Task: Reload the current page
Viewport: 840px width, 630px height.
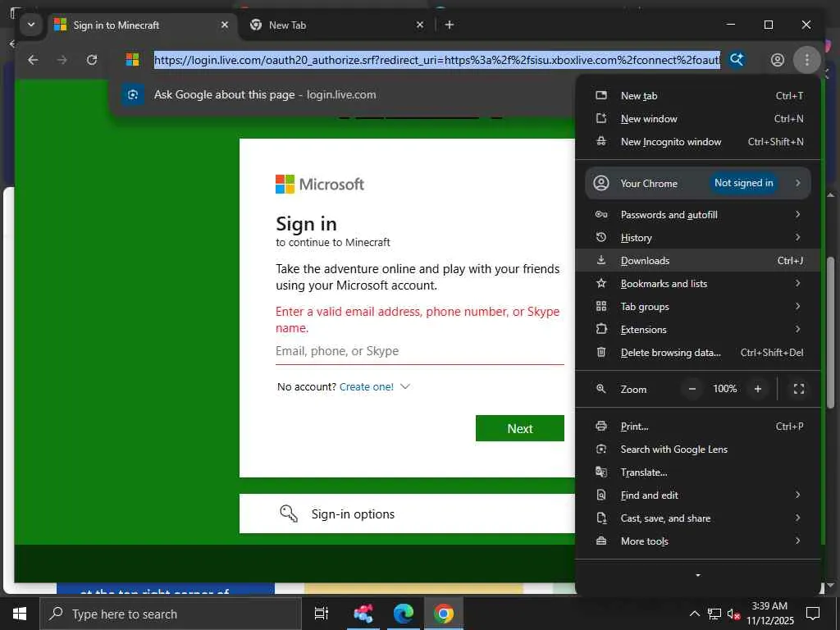Action: pos(92,60)
